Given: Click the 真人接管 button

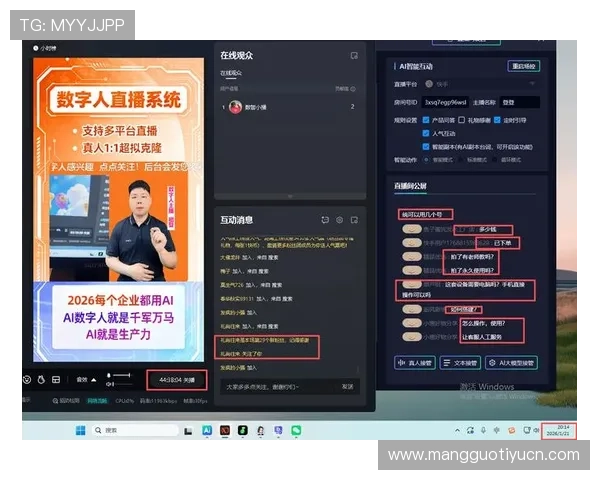Looking at the screenshot, I should point(415,363).
